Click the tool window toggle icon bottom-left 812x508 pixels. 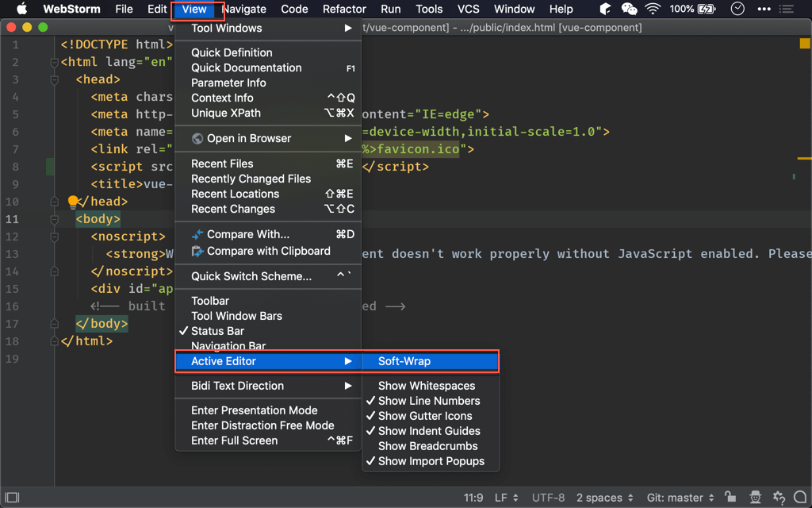(x=12, y=498)
